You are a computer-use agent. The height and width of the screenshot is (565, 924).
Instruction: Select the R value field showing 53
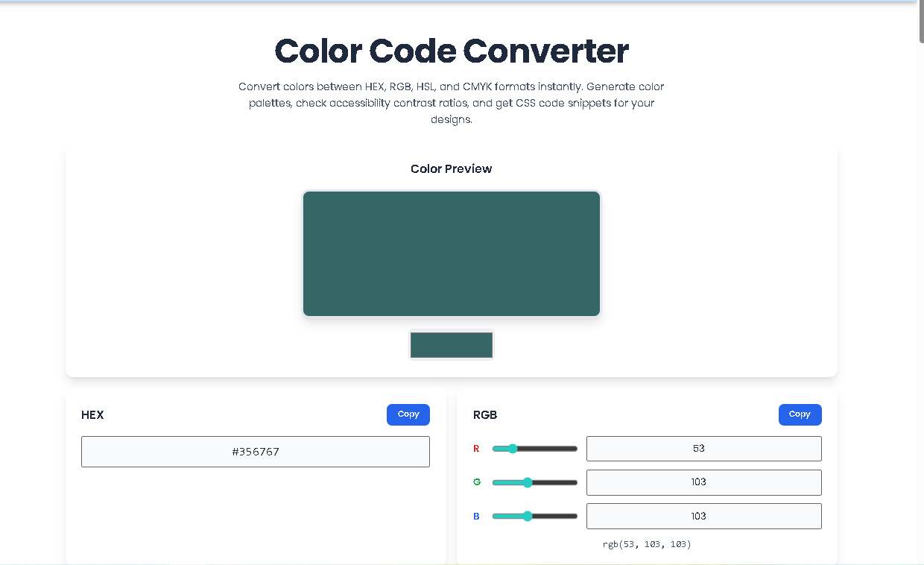click(x=703, y=448)
